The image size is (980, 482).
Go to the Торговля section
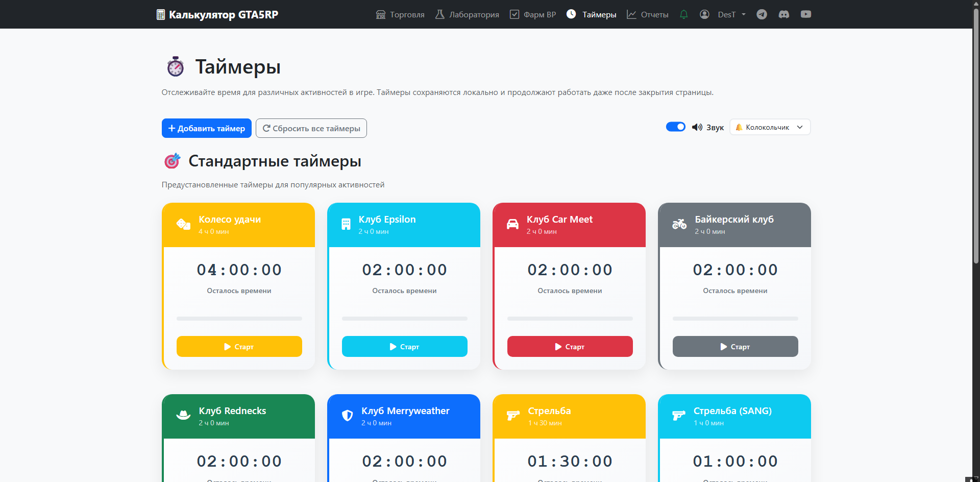400,14
